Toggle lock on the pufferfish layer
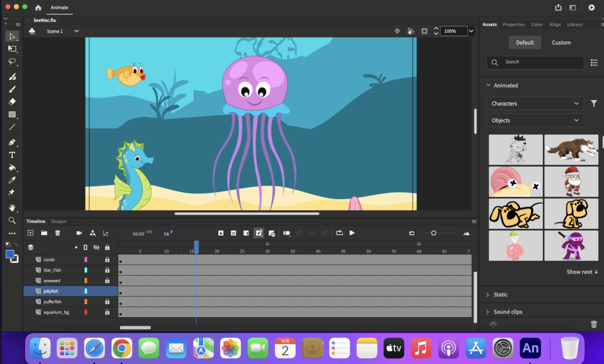604x364 pixels. point(107,302)
